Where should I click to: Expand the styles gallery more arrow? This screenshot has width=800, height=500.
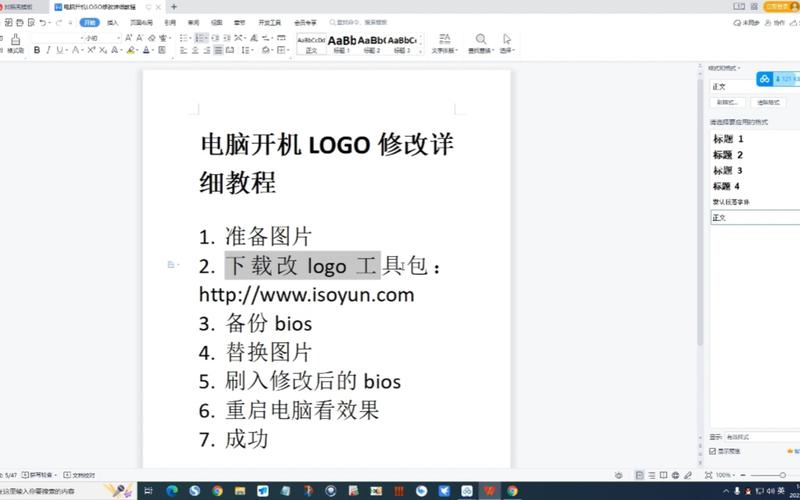click(421, 51)
